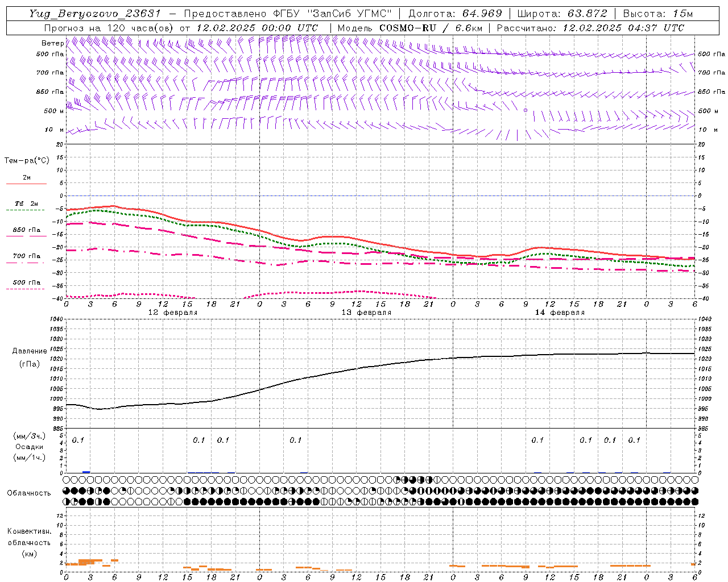
Task: Click the blue precipitation bar on 12 февраля
Action: 86,472
